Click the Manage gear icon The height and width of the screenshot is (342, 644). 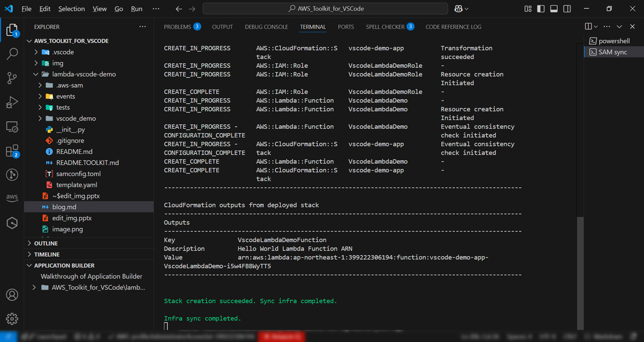coord(12,318)
